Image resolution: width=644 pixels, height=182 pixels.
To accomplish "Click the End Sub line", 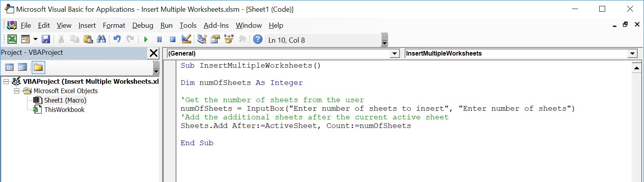I will tap(197, 143).
